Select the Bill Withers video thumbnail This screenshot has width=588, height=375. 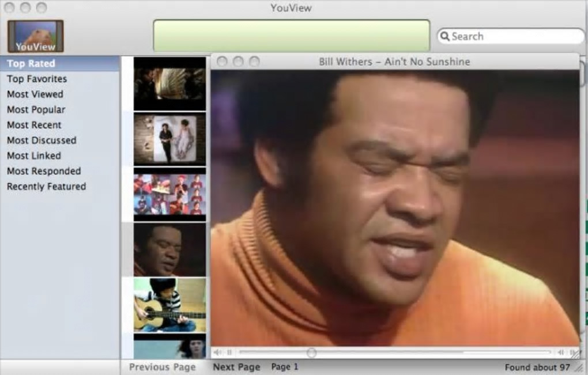coord(170,249)
